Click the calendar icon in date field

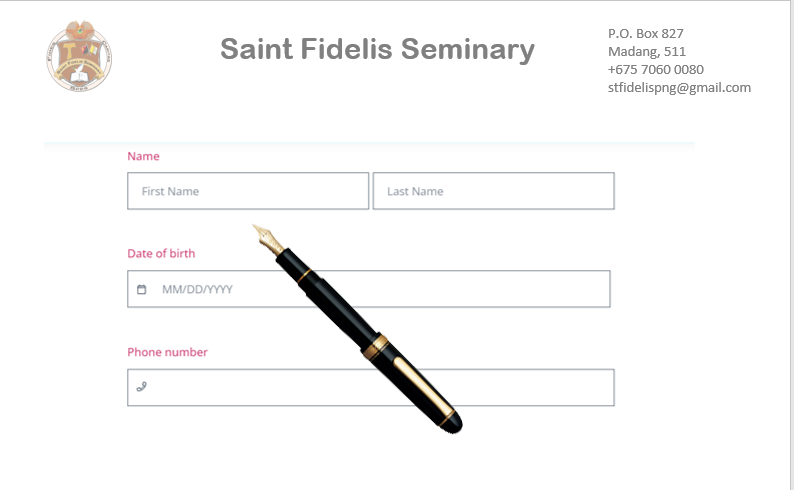(141, 290)
